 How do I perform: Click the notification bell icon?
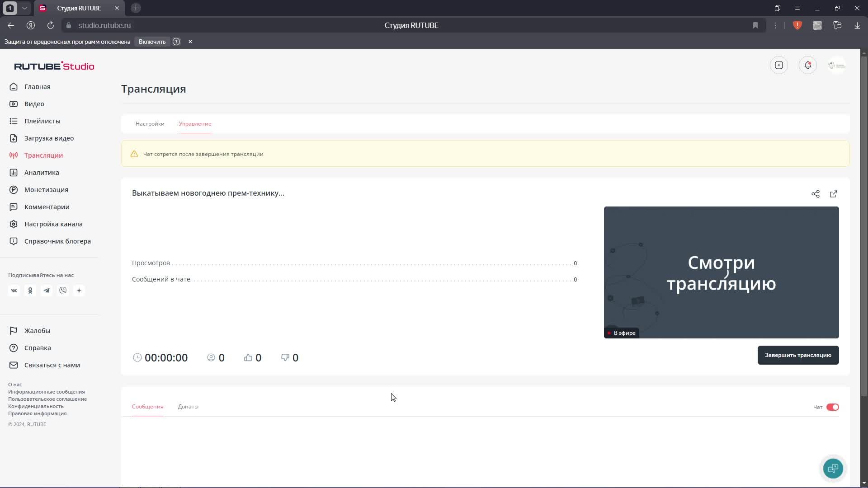pyautogui.click(x=808, y=65)
